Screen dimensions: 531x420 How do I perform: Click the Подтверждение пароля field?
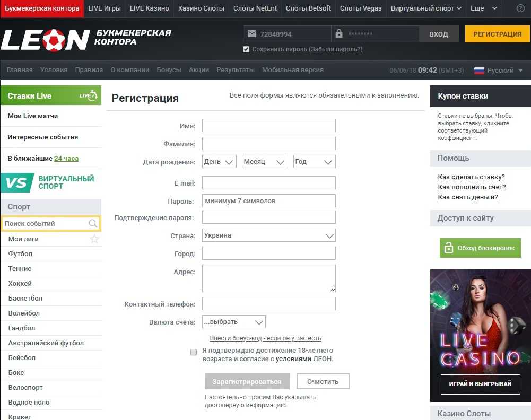pos(269,217)
